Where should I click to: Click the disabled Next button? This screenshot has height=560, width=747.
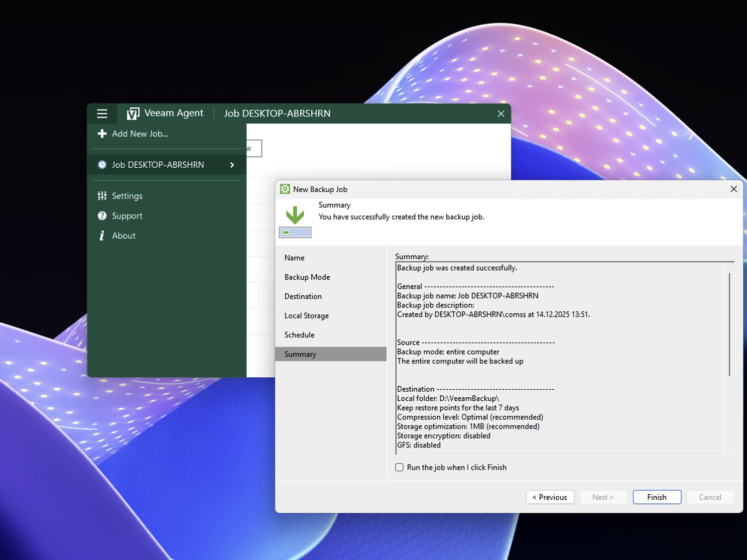tap(603, 497)
